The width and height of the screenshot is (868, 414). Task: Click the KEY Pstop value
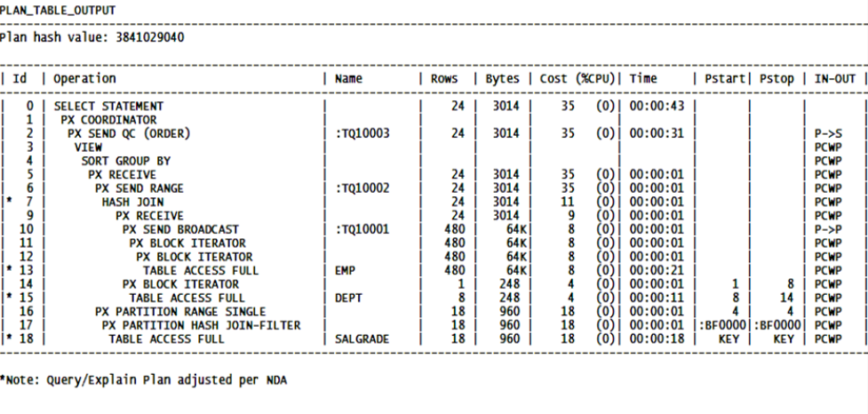point(784,338)
